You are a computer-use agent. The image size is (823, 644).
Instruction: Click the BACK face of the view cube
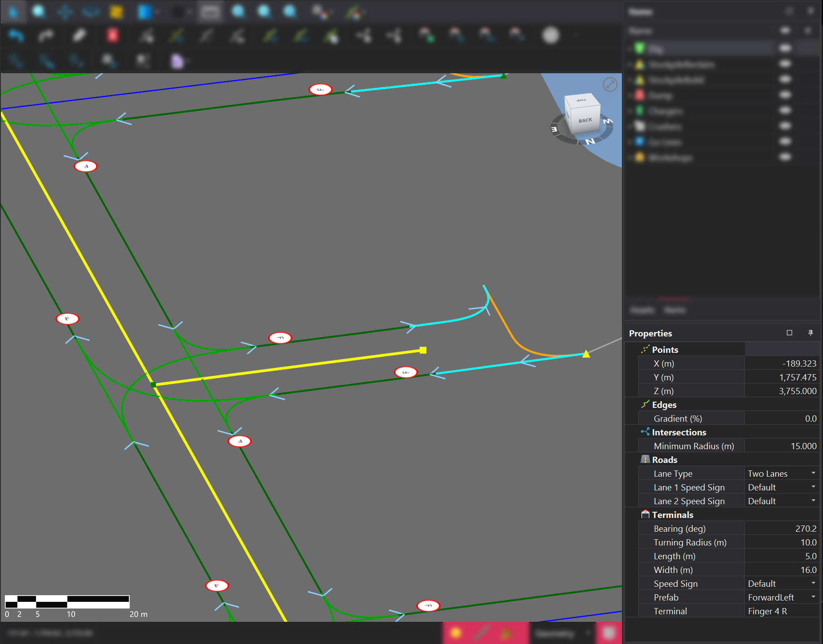pos(585,120)
